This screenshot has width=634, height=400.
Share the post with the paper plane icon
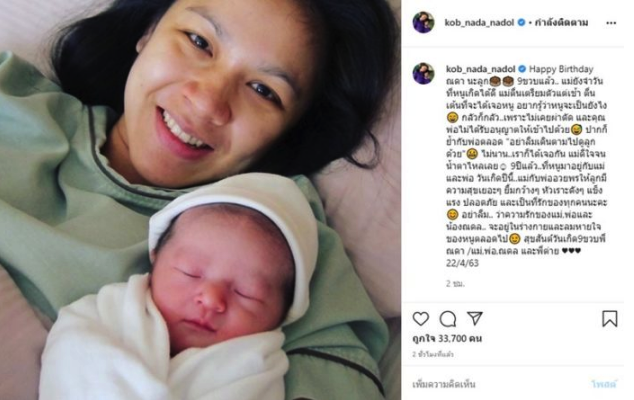tap(475, 318)
